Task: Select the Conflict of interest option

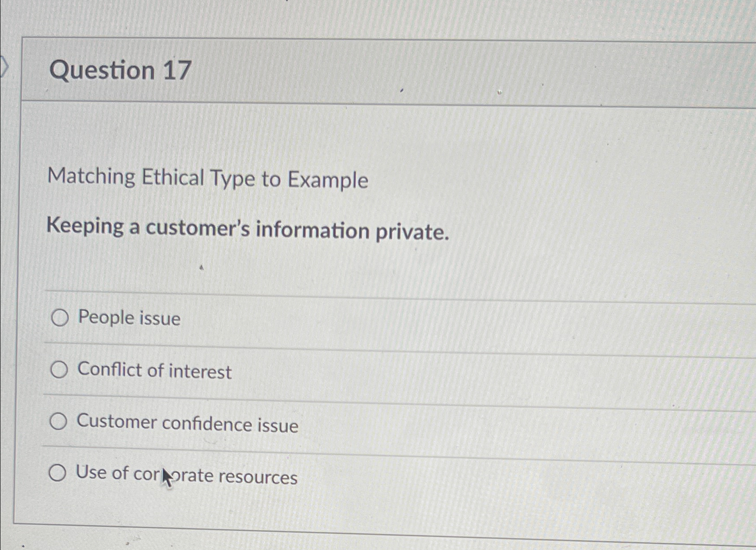Action: click(x=59, y=371)
